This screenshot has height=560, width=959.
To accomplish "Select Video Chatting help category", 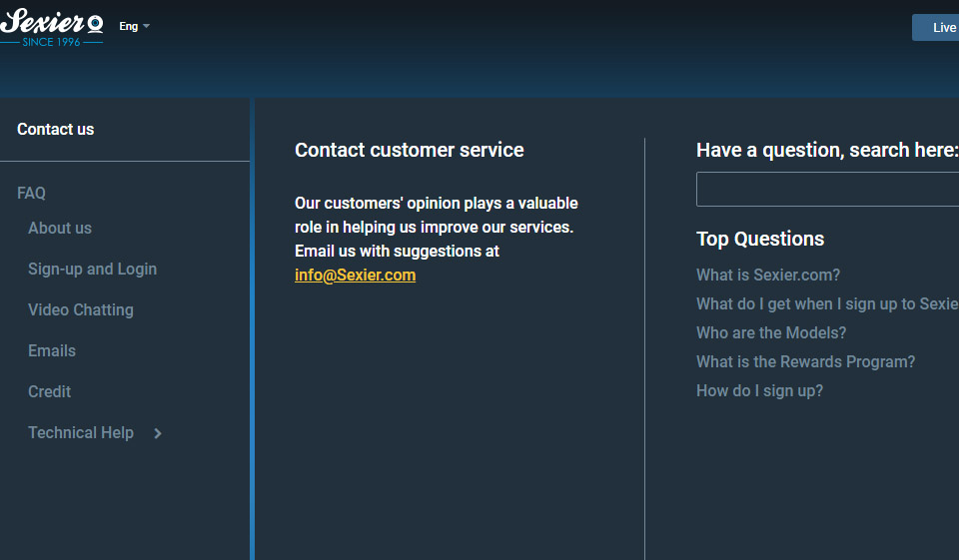I will (81, 309).
